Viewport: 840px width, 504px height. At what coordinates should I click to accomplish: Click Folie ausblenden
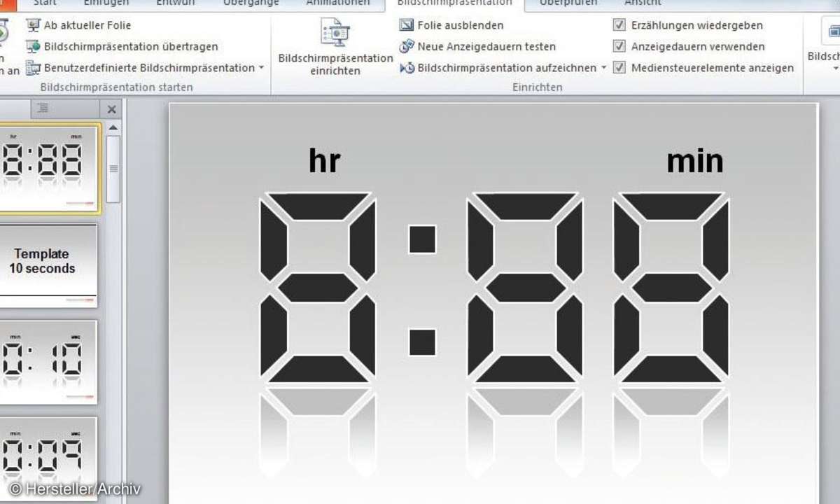tap(451, 25)
